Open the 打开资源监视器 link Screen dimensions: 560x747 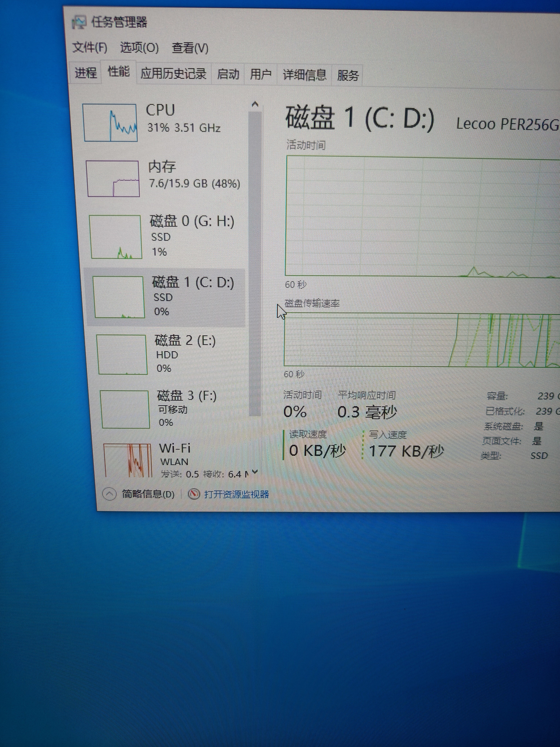[236, 494]
